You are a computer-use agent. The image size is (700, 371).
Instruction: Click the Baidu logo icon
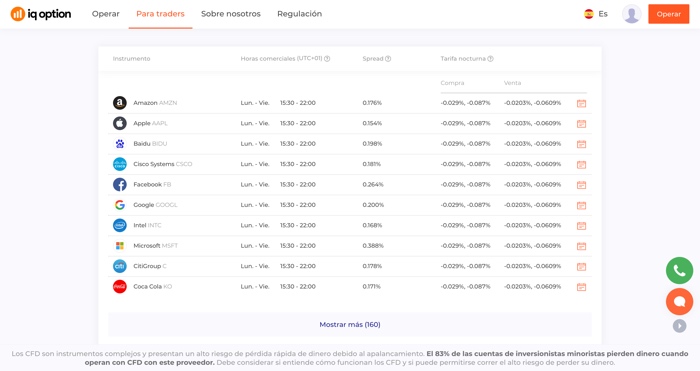tap(120, 144)
